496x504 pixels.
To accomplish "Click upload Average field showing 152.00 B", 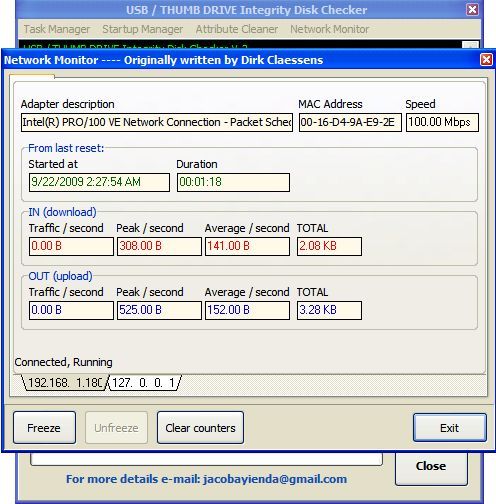I will pos(247,310).
